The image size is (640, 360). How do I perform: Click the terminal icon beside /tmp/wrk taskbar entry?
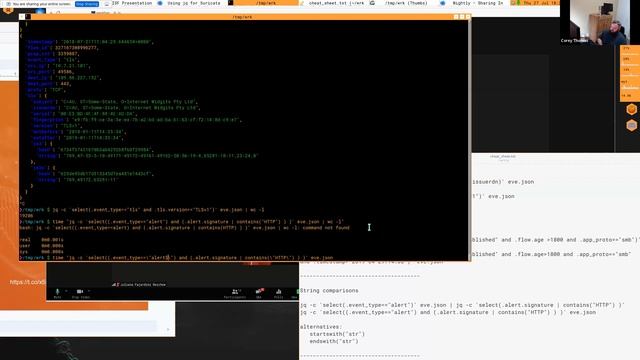(231, 3)
